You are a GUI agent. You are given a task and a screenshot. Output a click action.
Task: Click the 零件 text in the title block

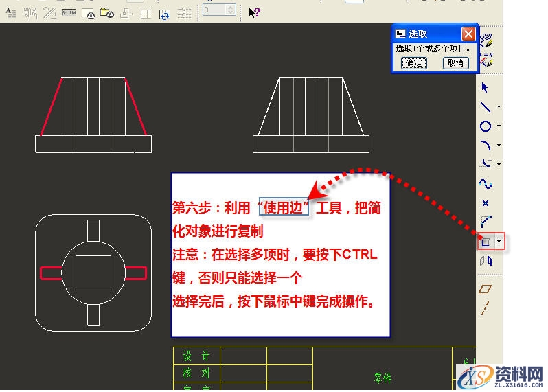pyautogui.click(x=383, y=378)
